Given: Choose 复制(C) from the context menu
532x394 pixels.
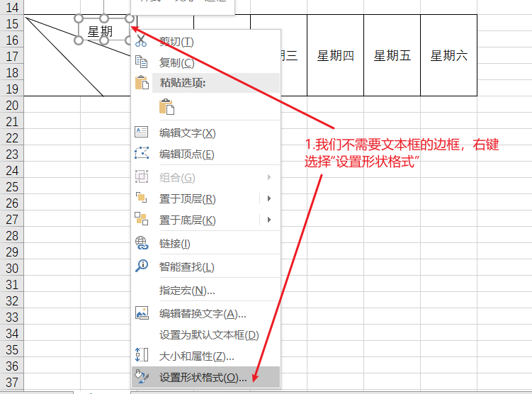Looking at the screenshot, I should 205,63.
